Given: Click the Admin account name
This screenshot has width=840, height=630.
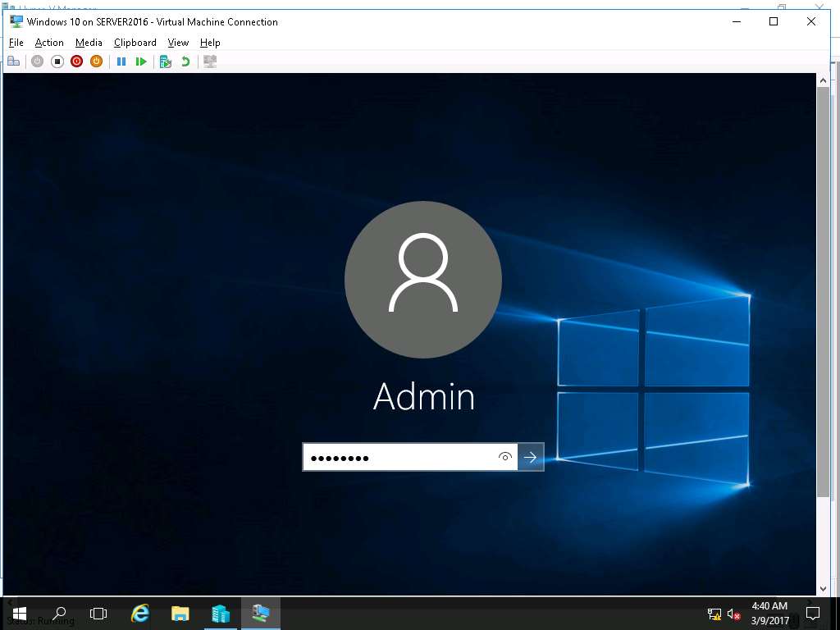Looking at the screenshot, I should (x=424, y=397).
